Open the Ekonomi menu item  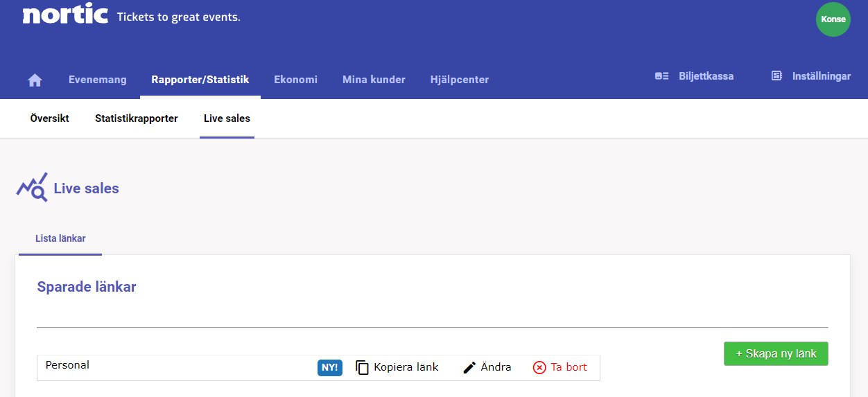point(295,80)
